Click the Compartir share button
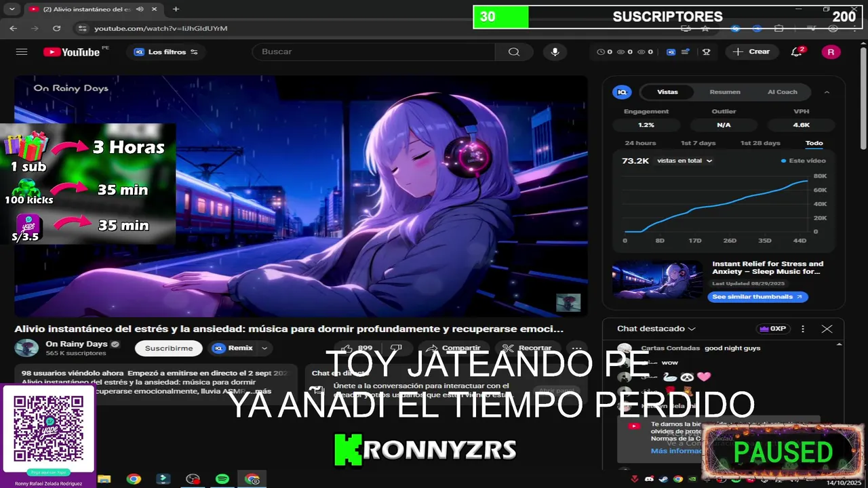This screenshot has height=488, width=868. (454, 348)
